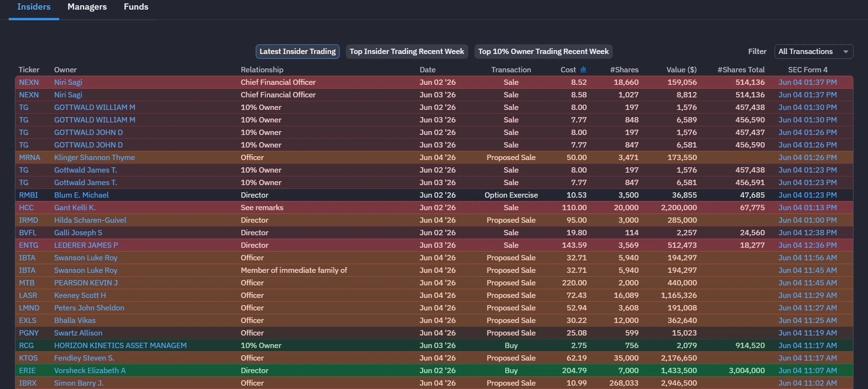Viewport: 868px width, 389px height.
Task: Click the Option Exercise transaction cell
Action: (x=511, y=195)
